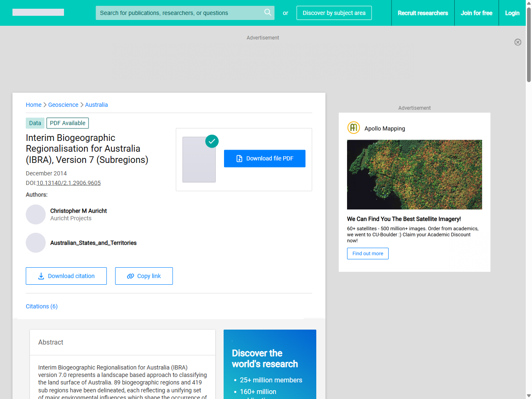532x399 pixels.
Task: View the Citations (6) section
Action: [x=42, y=306]
